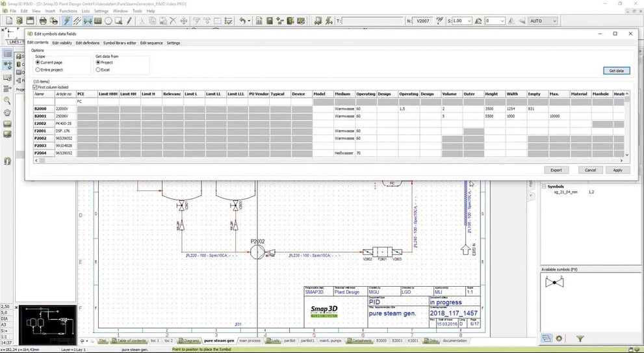Open the documentation sheet tab
Image resolution: width=644 pixels, height=353 pixels.
click(x=455, y=341)
